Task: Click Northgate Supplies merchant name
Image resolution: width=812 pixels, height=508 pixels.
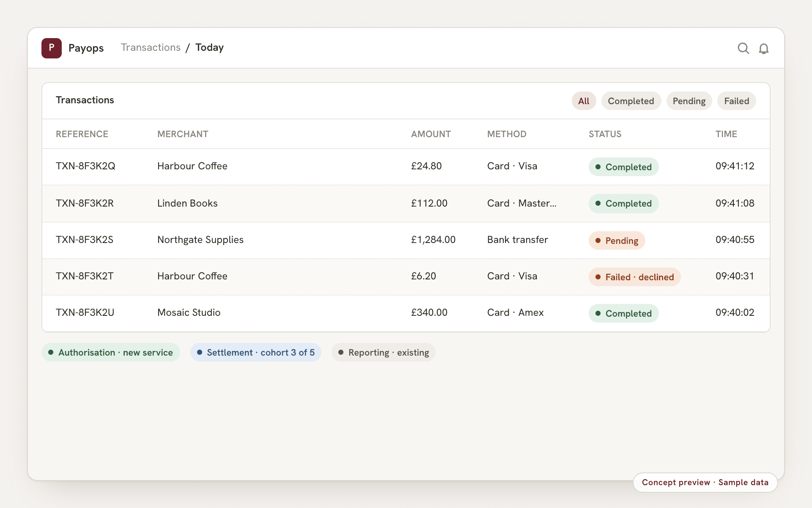Action: click(x=200, y=240)
